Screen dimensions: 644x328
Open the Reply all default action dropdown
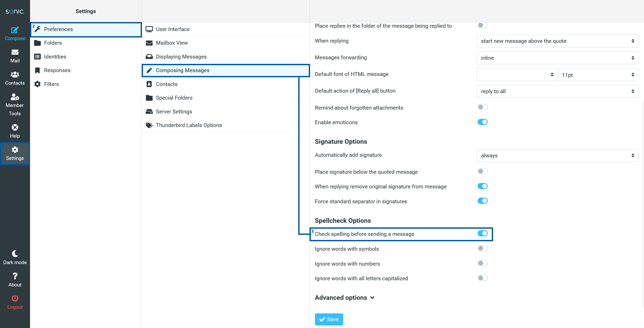click(558, 91)
